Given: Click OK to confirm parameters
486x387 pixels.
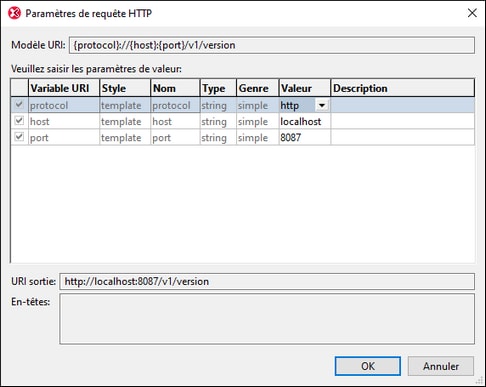Looking at the screenshot, I should 368,366.
